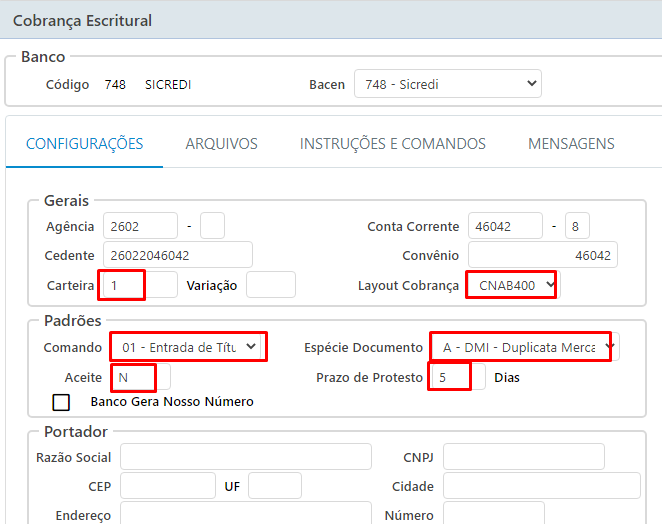662x524 pixels.
Task: Click the Carteira input field
Action: point(138,285)
